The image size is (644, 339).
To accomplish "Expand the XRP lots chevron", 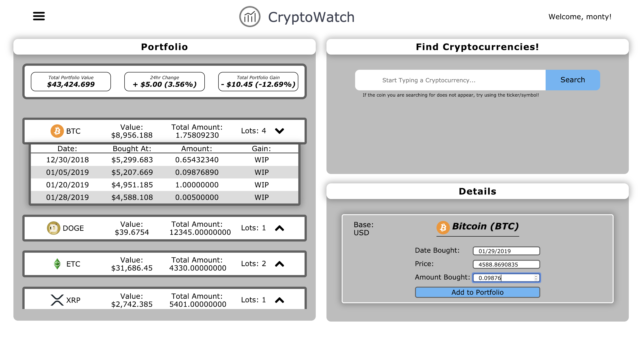I will click(x=279, y=300).
